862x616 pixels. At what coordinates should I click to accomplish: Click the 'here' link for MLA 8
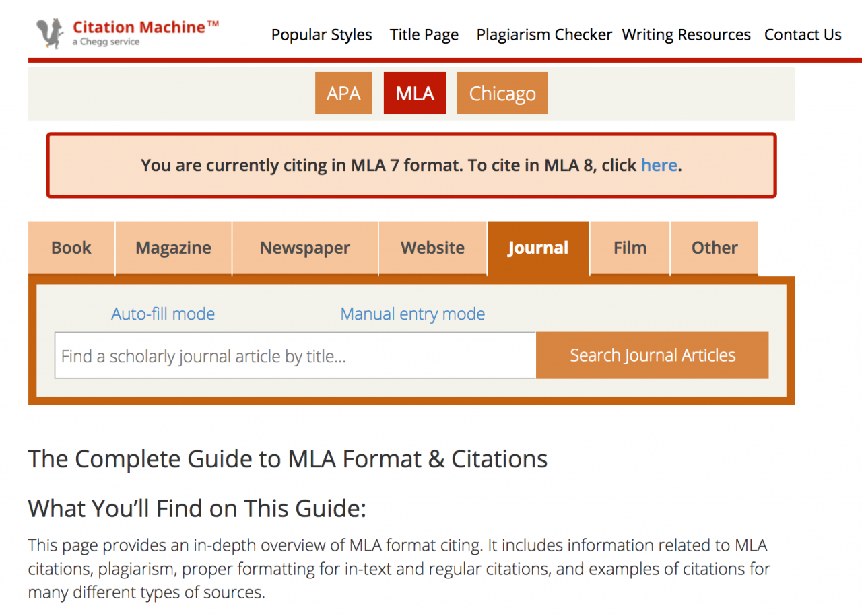659,165
